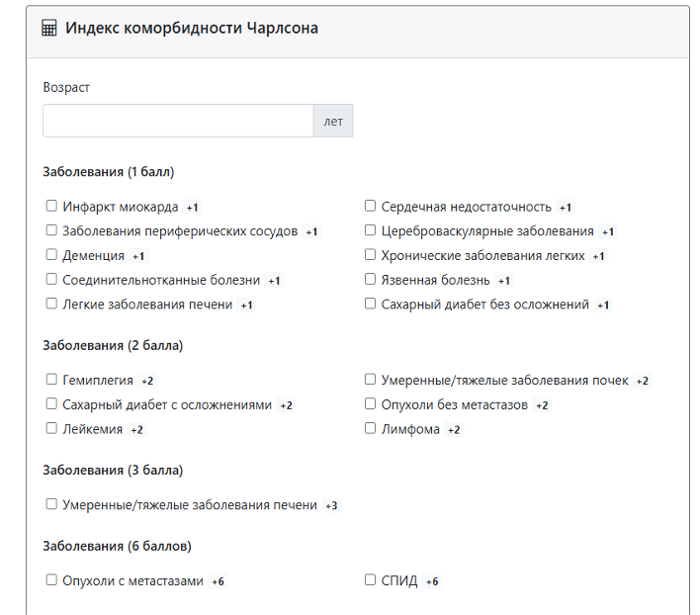Screen dimensions: 700x615
Task: Tick Заболевания периферических сосудов checkbox
Action: tap(51, 230)
